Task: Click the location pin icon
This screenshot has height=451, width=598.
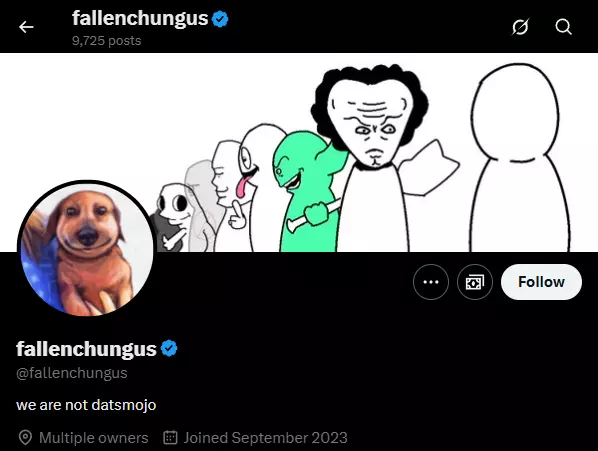Action: click(25, 438)
